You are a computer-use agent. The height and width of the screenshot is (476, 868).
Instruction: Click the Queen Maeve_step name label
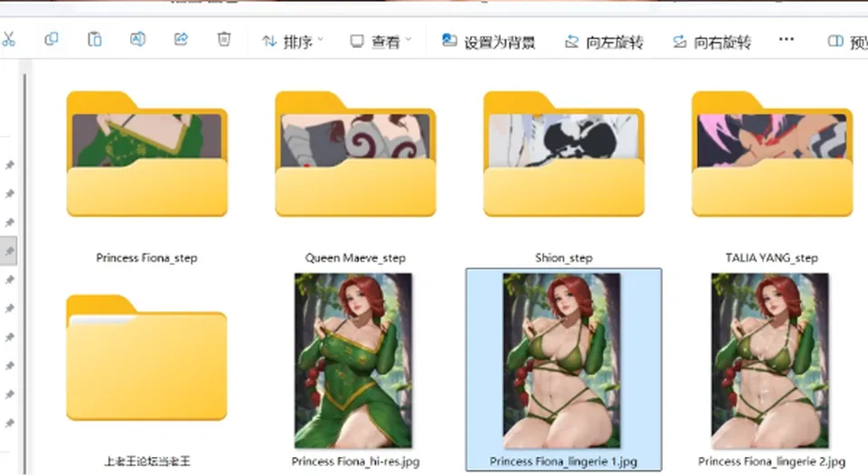[355, 258]
